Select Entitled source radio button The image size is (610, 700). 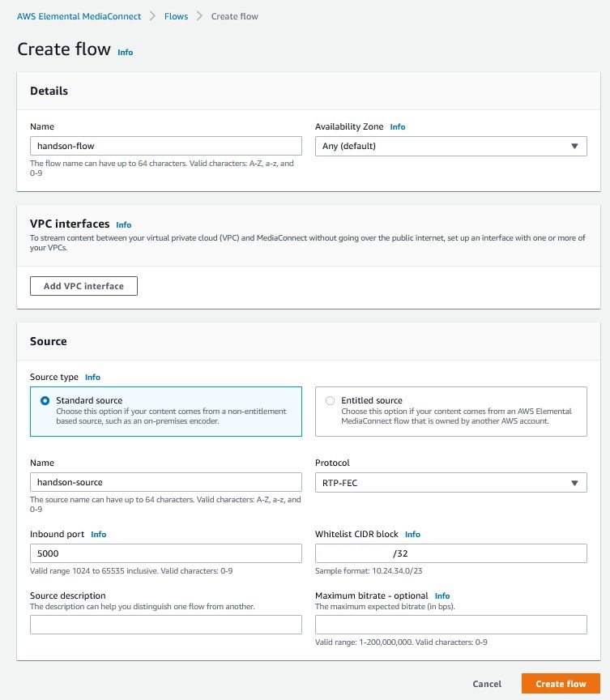(330, 400)
